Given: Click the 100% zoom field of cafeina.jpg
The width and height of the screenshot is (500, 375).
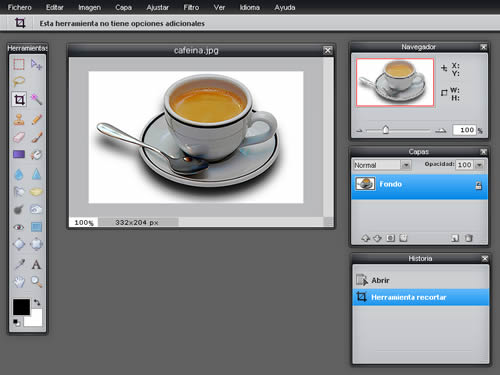Looking at the screenshot, I should [83, 222].
